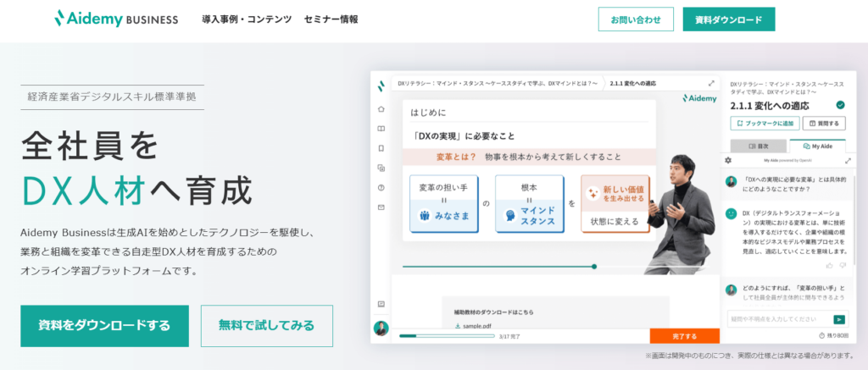The width and height of the screenshot is (868, 370).
Task: Click the video playback progress handle
Action: click(x=594, y=267)
